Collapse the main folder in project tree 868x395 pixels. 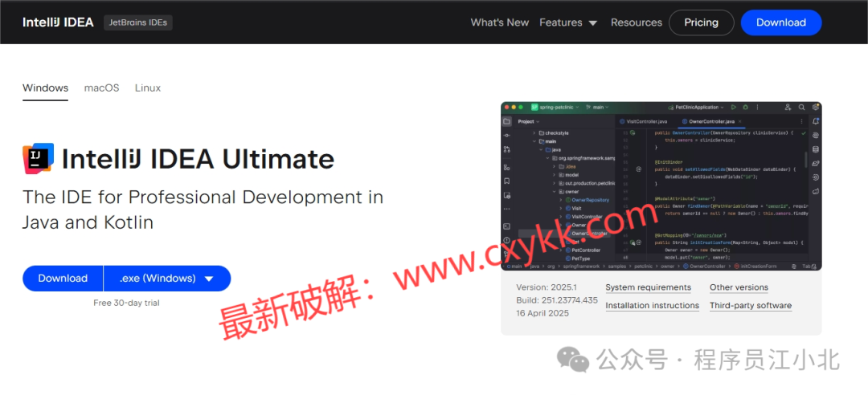tap(534, 141)
